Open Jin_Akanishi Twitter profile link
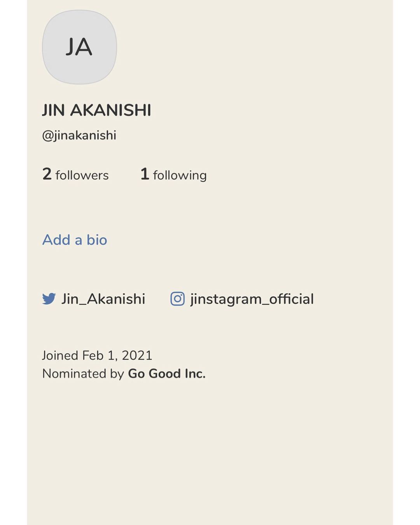 point(103,299)
